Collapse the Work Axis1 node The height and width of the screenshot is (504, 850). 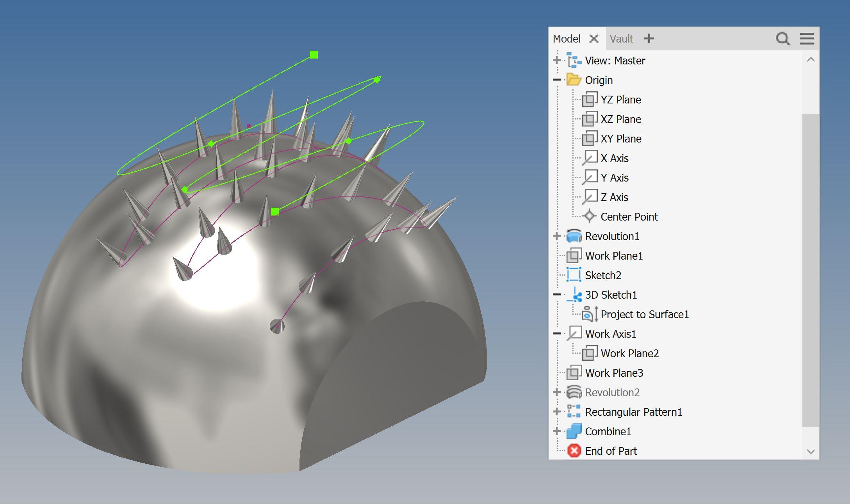tap(556, 334)
